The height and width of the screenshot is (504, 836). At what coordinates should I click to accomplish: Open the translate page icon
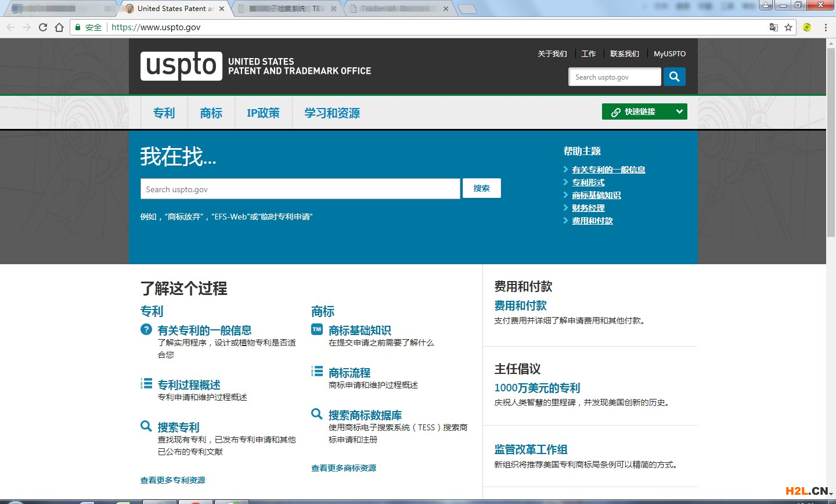(773, 27)
